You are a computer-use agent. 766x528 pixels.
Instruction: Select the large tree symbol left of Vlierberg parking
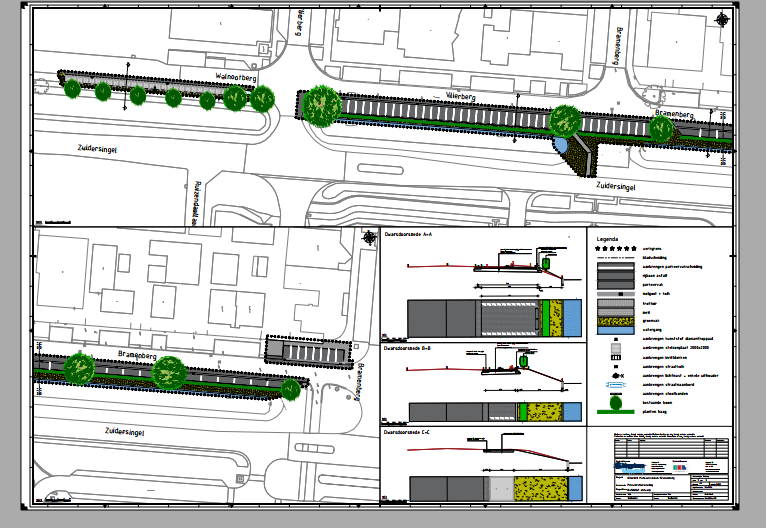320,104
